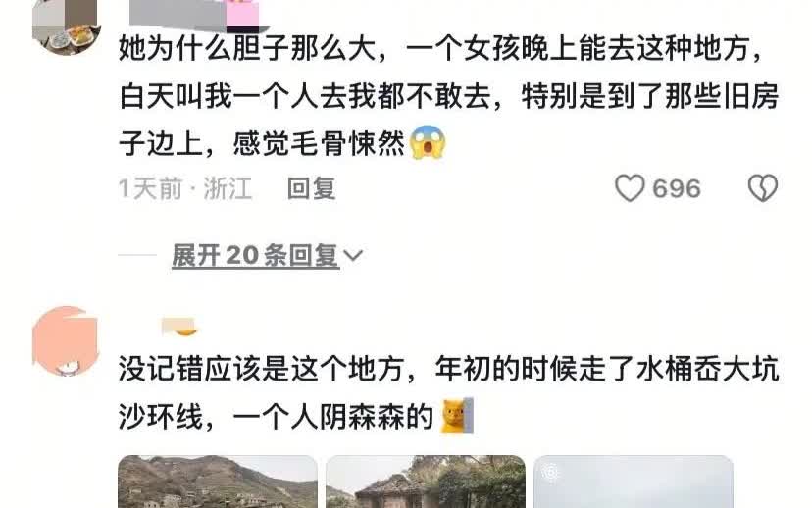Tap the yellow cat emoji
This screenshot has height=508, width=812.
pos(456,416)
